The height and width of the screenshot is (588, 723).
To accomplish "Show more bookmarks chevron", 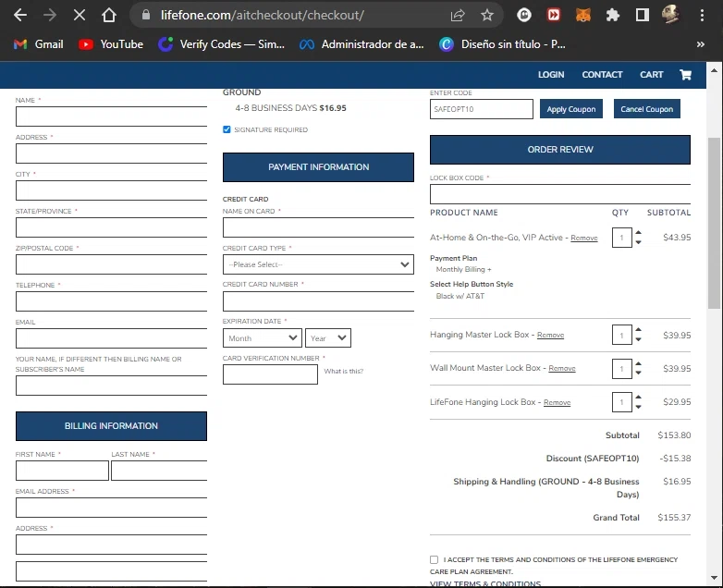I will tap(701, 44).
